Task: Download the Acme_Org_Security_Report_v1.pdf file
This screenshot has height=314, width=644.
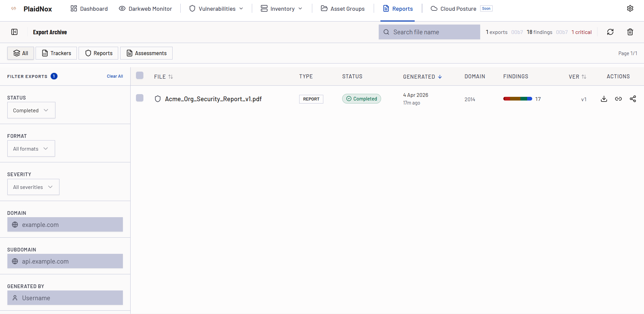Action: click(604, 99)
